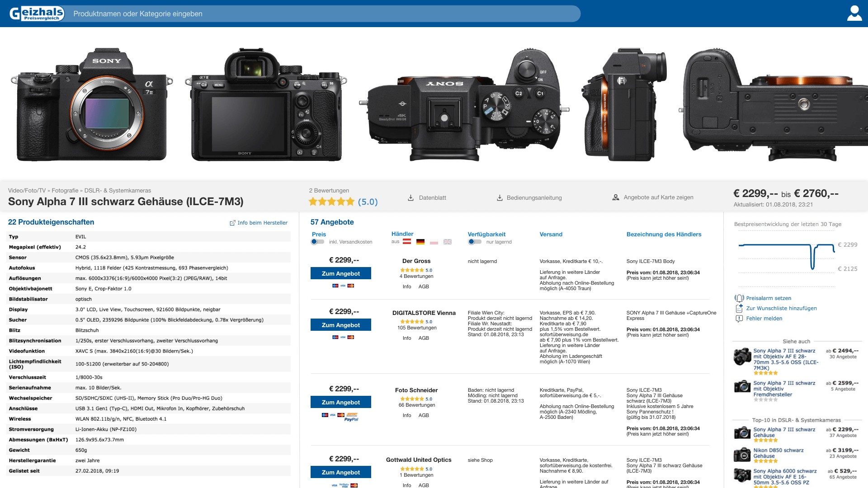Open the user account icon
This screenshot has height=488, width=868.
854,14
